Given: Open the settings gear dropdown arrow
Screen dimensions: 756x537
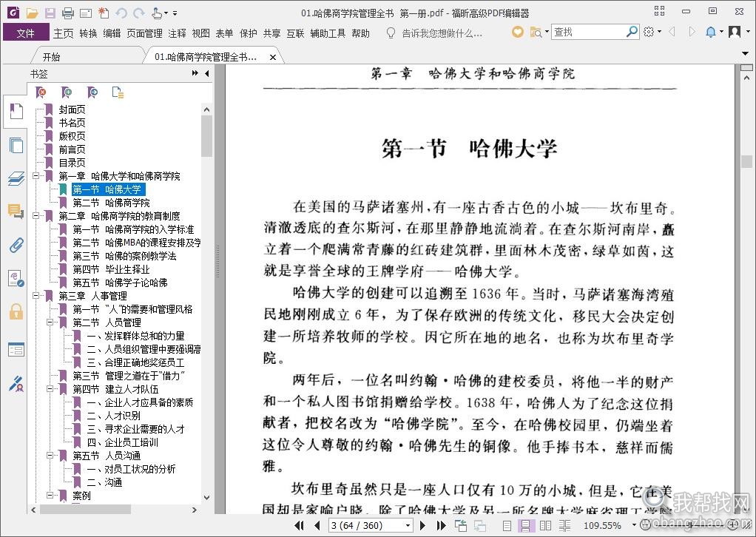Looking at the screenshot, I should (x=660, y=33).
